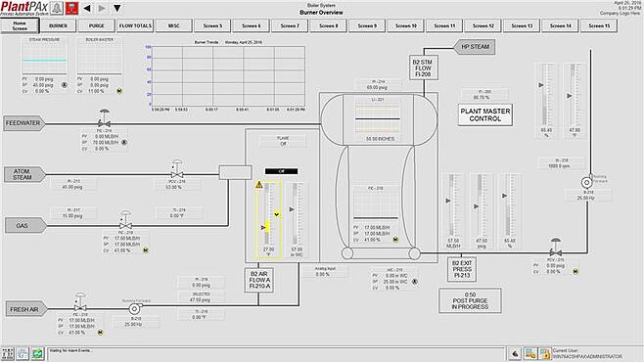Go forward with the right arrow
Image resolution: width=644 pixels, height=362 pixels.
[102, 8]
